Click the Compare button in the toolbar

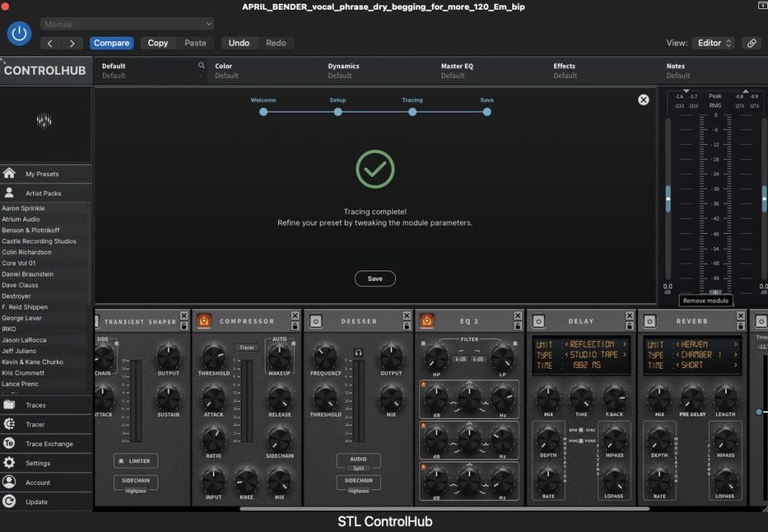coord(112,43)
